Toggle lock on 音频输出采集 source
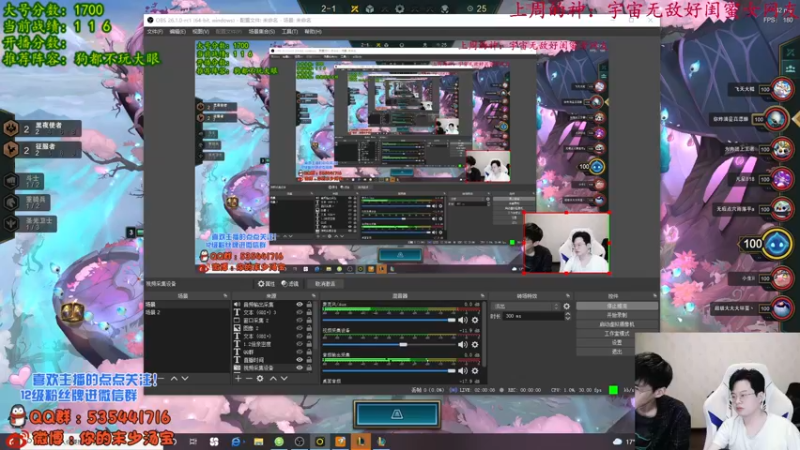The width and height of the screenshot is (800, 450). [x=309, y=305]
